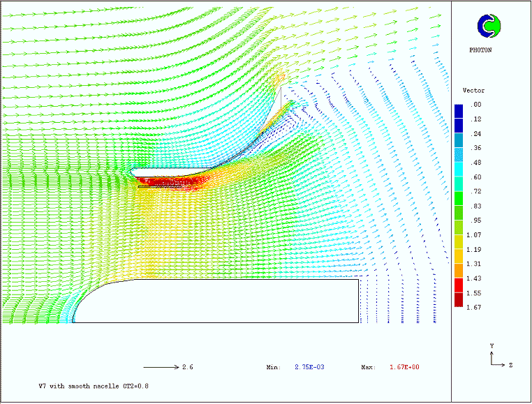Image resolution: width=532 pixels, height=404 pixels.
Task: Pick the dark red swatch above 1.67
Action: (x=459, y=300)
